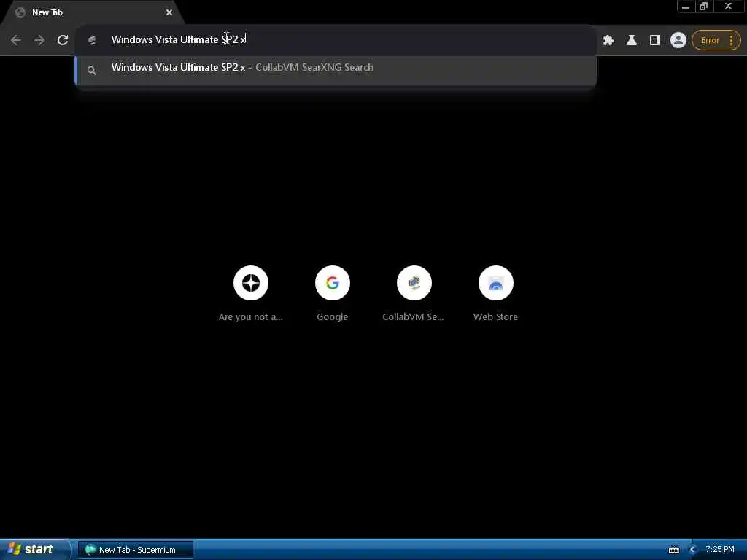Go forward to the next page
The height and width of the screenshot is (560, 747).
(x=39, y=41)
